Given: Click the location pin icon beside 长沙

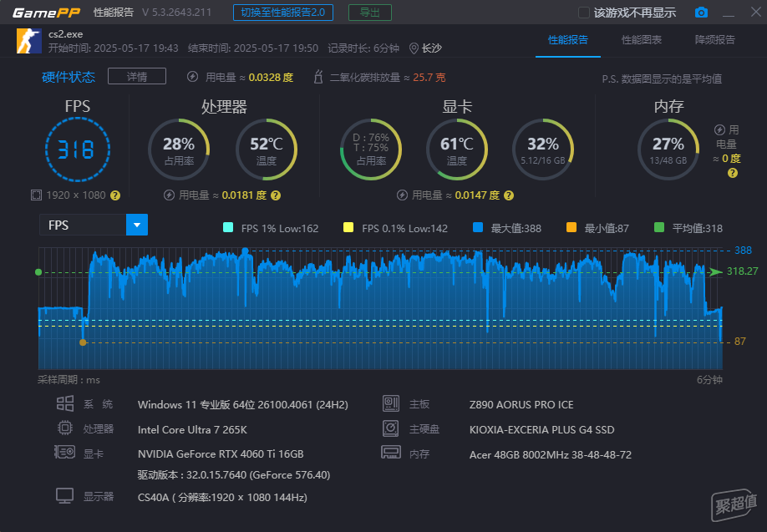Looking at the screenshot, I should point(414,48).
